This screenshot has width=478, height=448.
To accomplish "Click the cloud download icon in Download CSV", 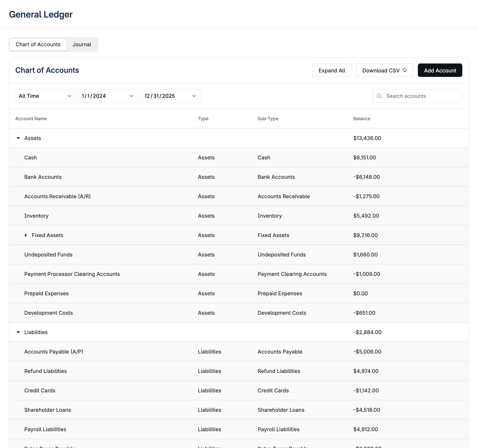I will click(x=405, y=70).
